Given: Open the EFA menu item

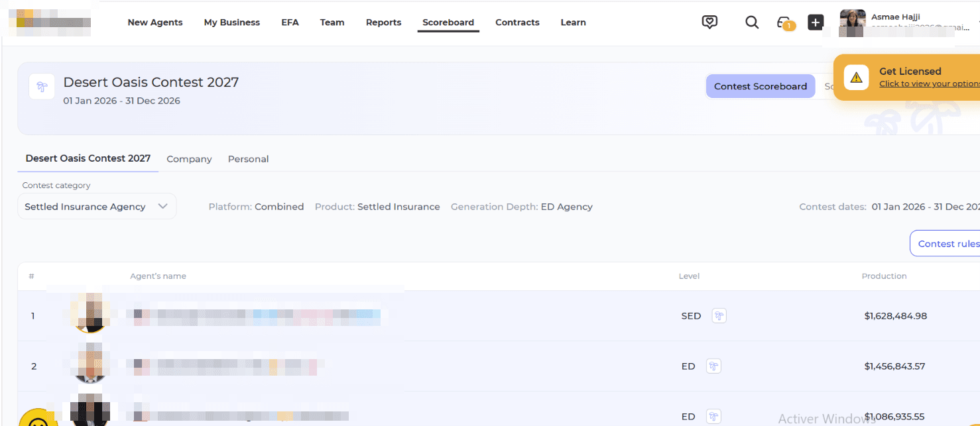Looking at the screenshot, I should click(290, 23).
